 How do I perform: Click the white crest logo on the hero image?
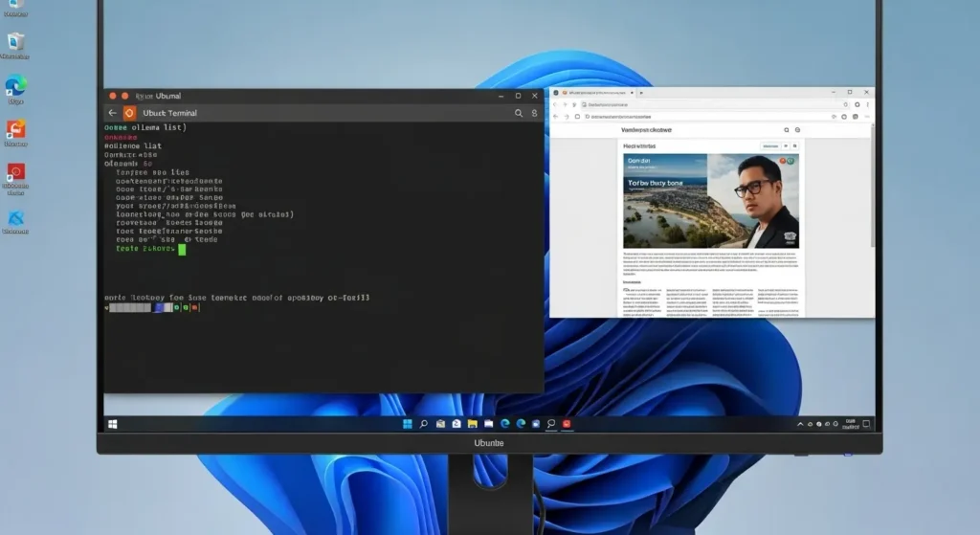790,236
